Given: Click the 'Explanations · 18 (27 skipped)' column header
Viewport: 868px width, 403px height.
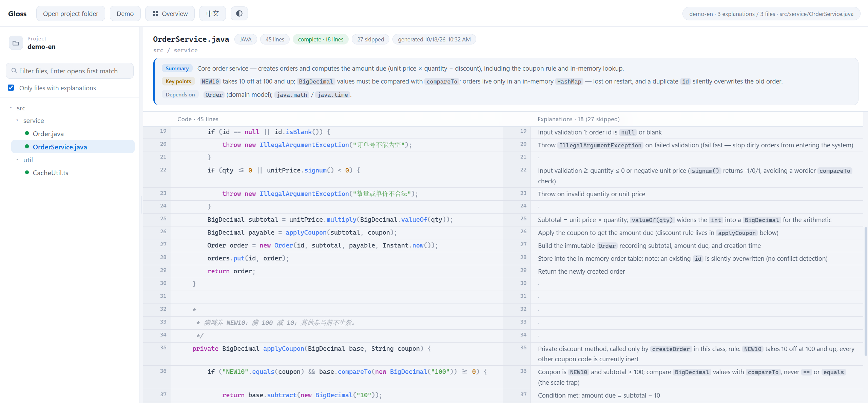Looking at the screenshot, I should pyautogui.click(x=578, y=119).
